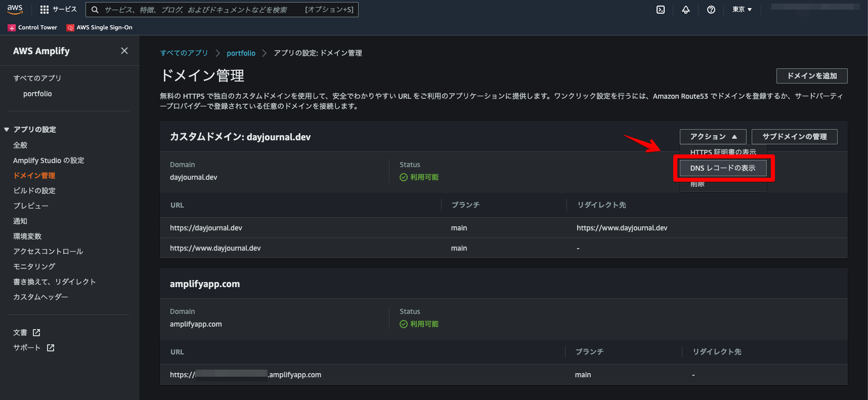Open external link icon beside 文書

[36, 333]
